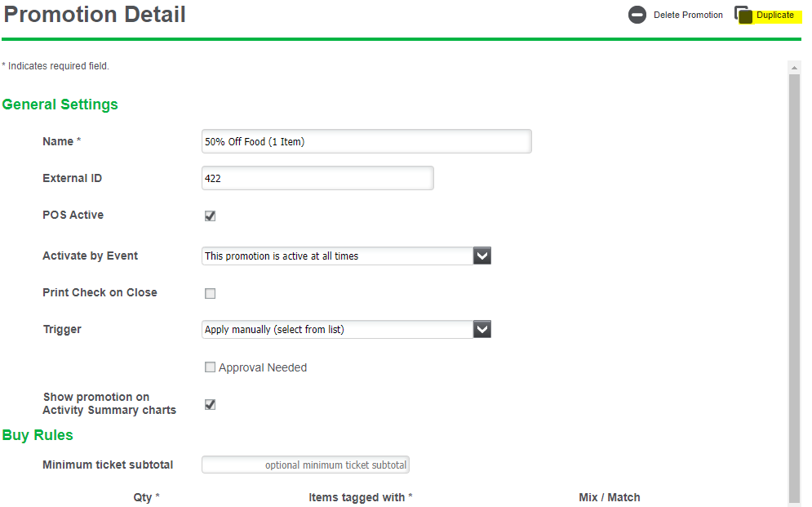Tick the Approval Needed checkbox

point(210,367)
